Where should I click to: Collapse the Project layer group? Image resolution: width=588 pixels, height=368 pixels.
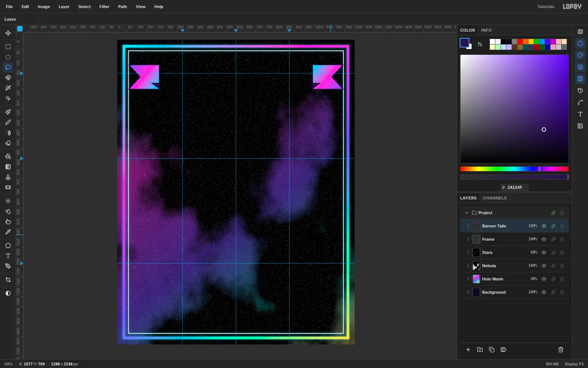click(467, 213)
